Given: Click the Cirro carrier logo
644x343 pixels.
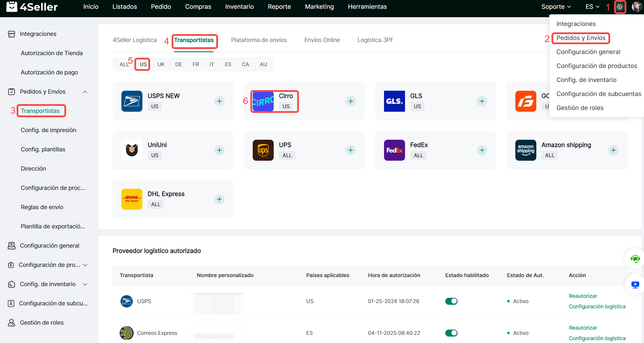Looking at the screenshot, I should tap(263, 101).
